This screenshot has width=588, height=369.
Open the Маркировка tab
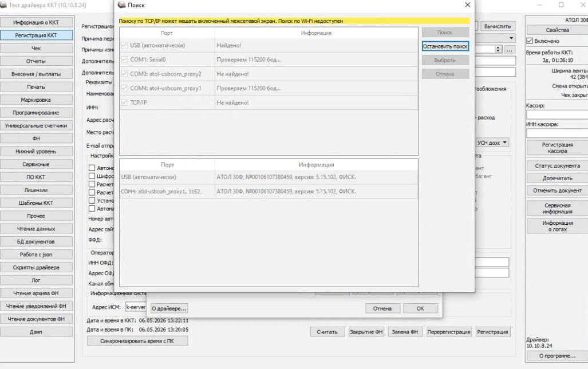pyautogui.click(x=37, y=100)
